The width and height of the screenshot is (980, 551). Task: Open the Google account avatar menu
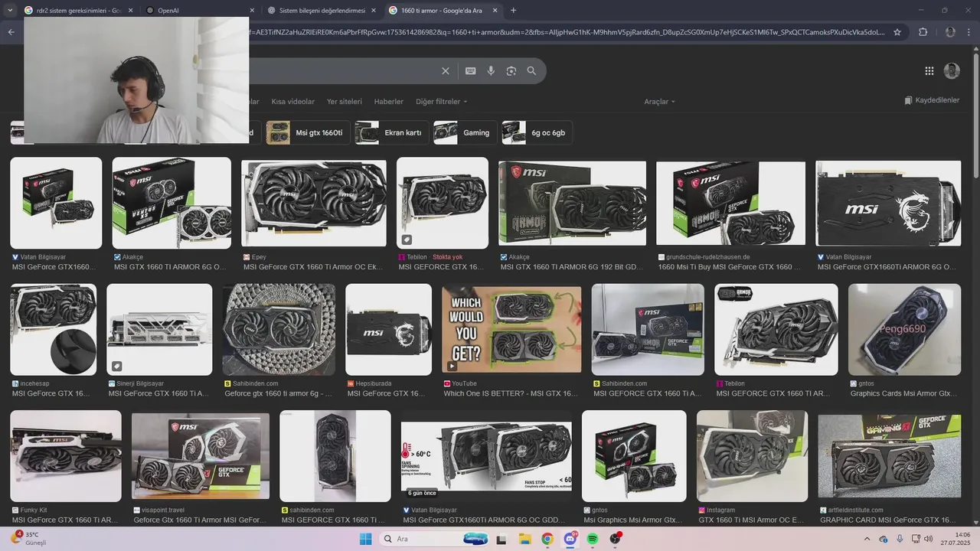point(952,71)
